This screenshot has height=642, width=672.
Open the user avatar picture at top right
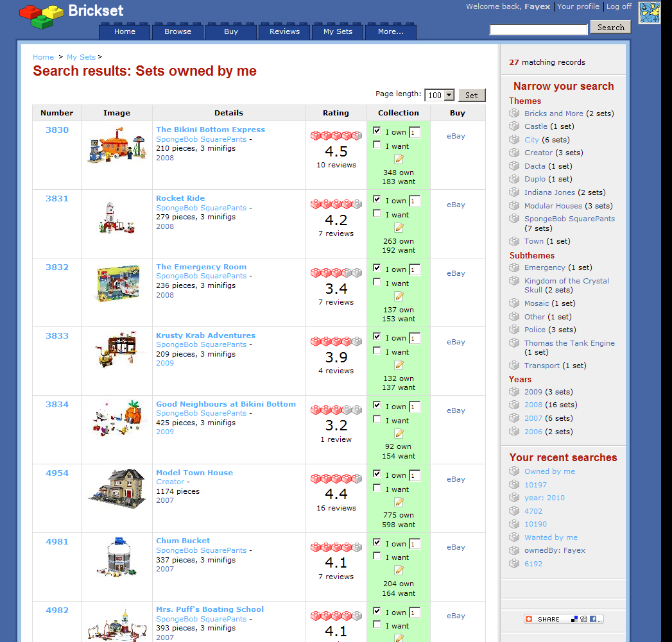click(650, 12)
